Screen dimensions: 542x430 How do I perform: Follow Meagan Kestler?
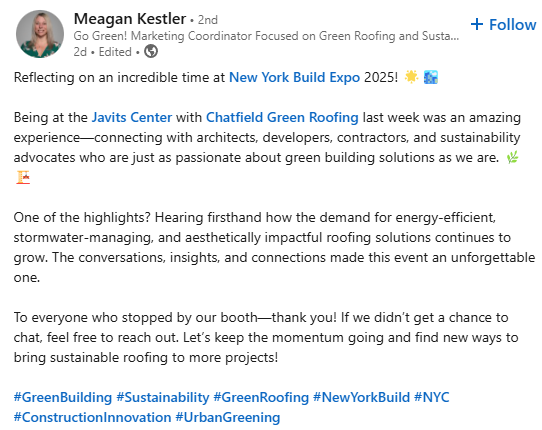pyautogui.click(x=503, y=25)
